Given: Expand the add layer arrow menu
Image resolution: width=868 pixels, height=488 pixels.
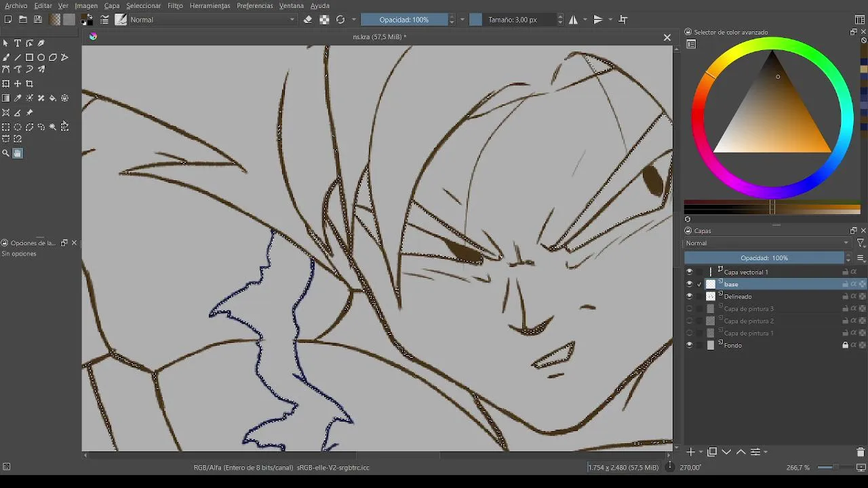Looking at the screenshot, I should click(701, 452).
